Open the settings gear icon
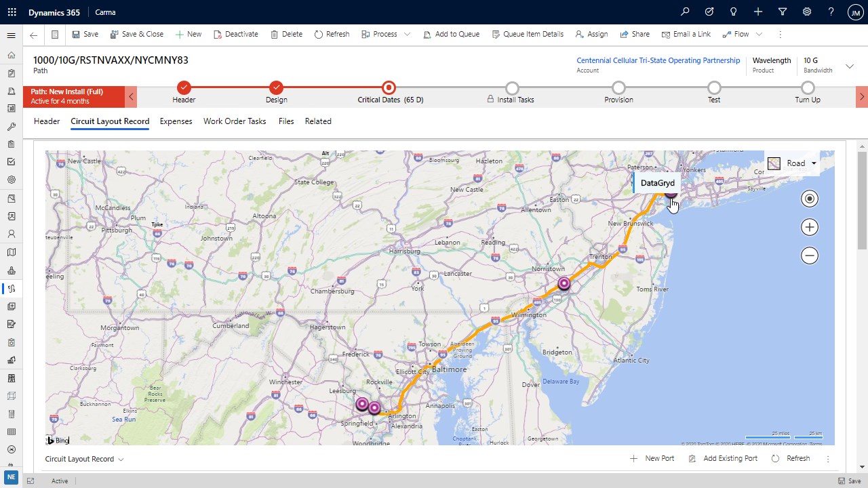This screenshot has width=868, height=488. 807,12
